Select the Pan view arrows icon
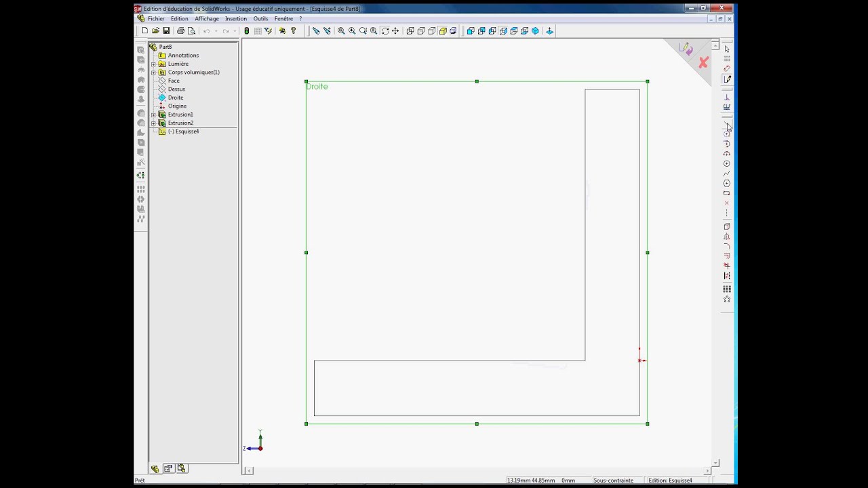868x488 pixels. click(x=395, y=30)
